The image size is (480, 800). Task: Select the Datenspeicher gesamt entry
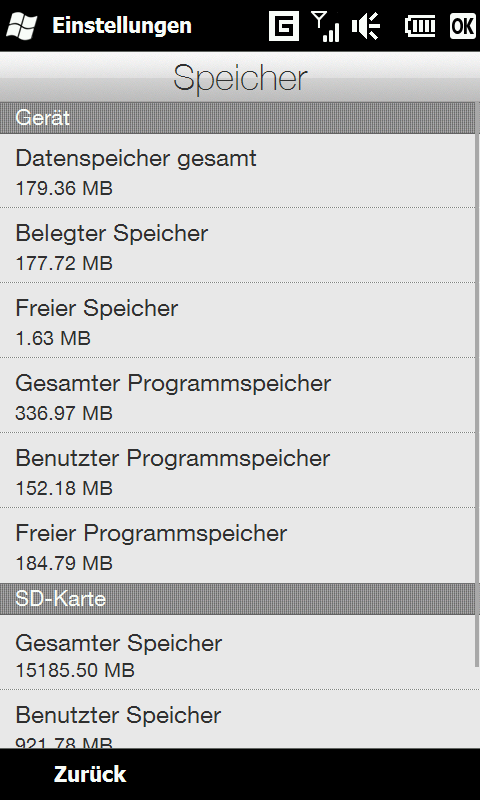(238, 171)
